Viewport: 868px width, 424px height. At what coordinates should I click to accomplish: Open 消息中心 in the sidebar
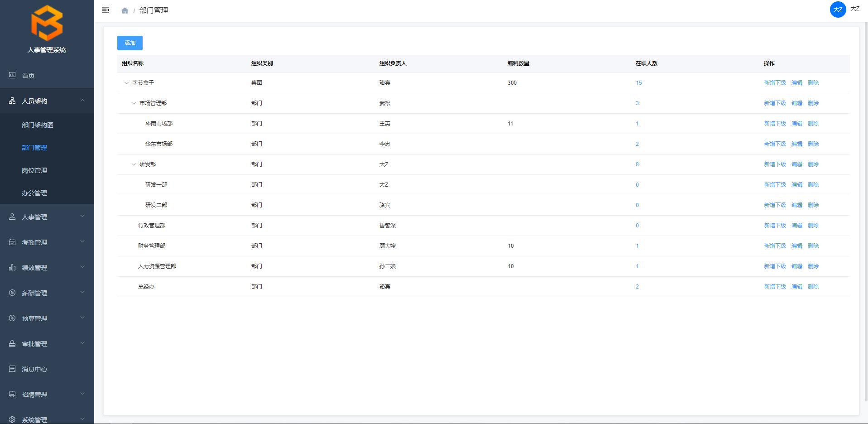click(34, 369)
